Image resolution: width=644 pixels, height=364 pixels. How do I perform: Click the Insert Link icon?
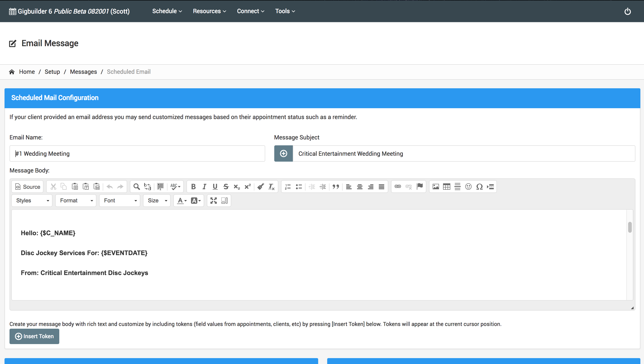(398, 187)
